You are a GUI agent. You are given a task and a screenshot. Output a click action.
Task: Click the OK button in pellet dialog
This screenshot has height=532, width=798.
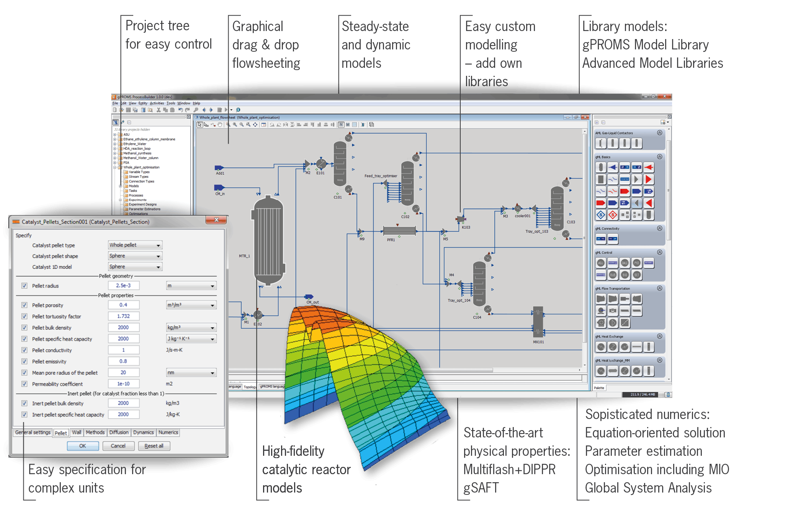83,446
